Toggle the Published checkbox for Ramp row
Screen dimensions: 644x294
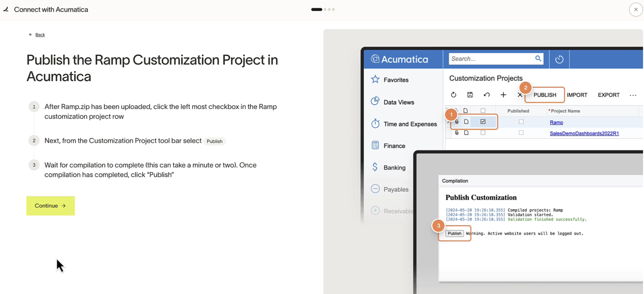coord(521,122)
